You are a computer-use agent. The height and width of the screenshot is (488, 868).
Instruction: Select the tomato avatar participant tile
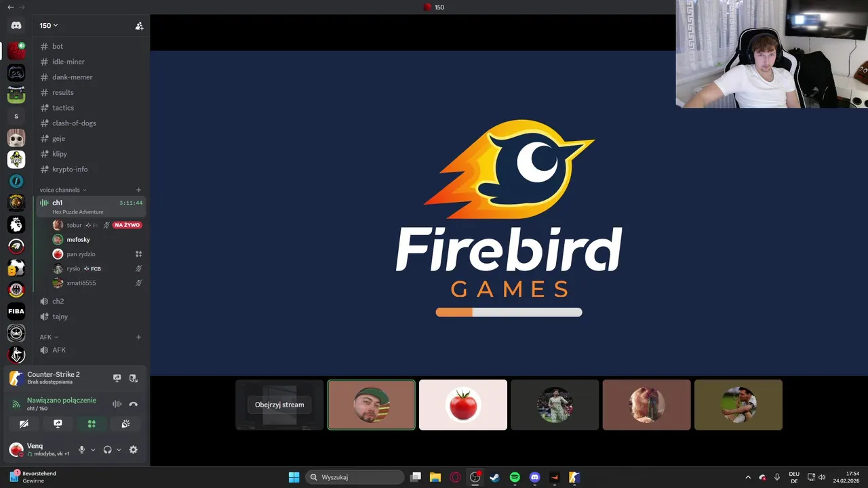pyautogui.click(x=463, y=405)
